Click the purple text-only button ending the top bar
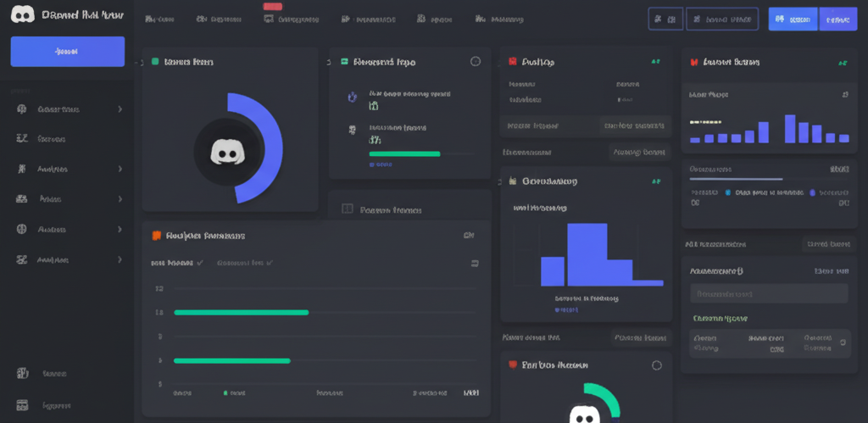868x423 pixels. coord(838,19)
